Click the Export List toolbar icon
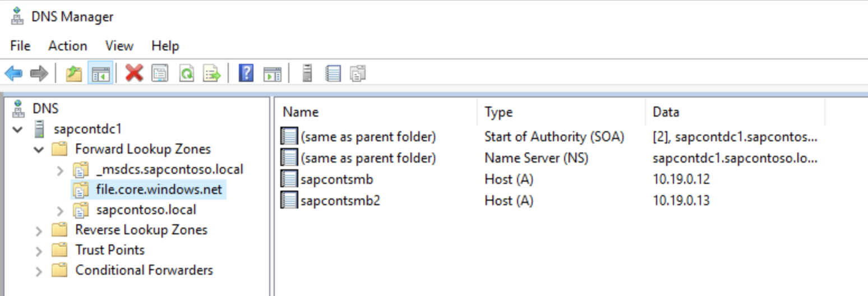 tap(212, 73)
